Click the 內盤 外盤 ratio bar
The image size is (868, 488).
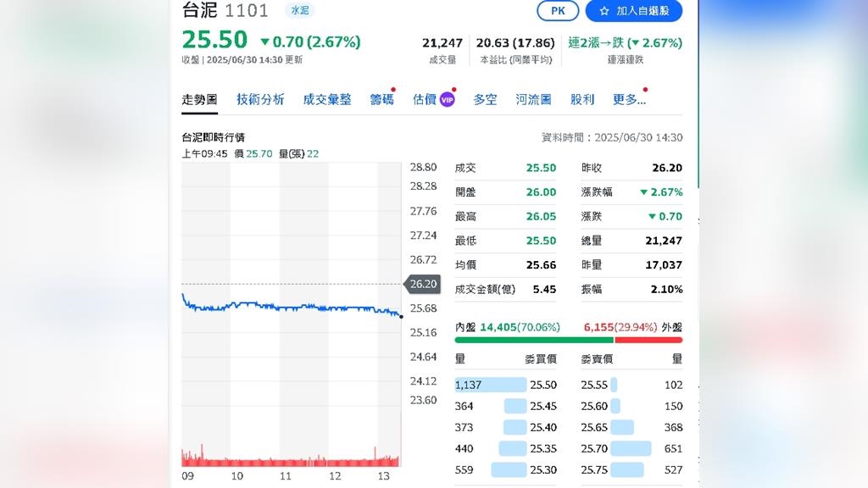(x=568, y=340)
